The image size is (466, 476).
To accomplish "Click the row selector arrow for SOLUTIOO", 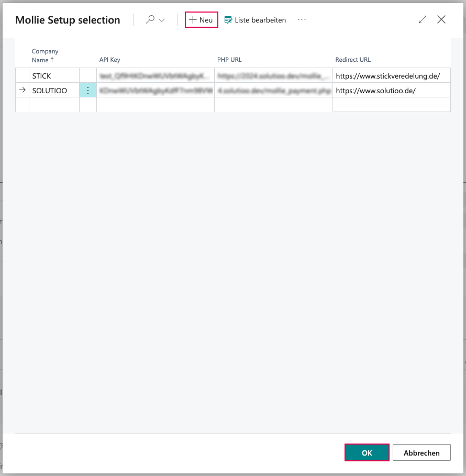I will point(22,90).
